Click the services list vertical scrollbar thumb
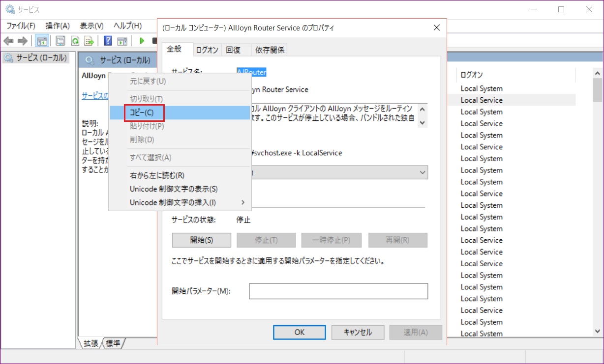The image size is (604, 364). pyautogui.click(x=597, y=91)
